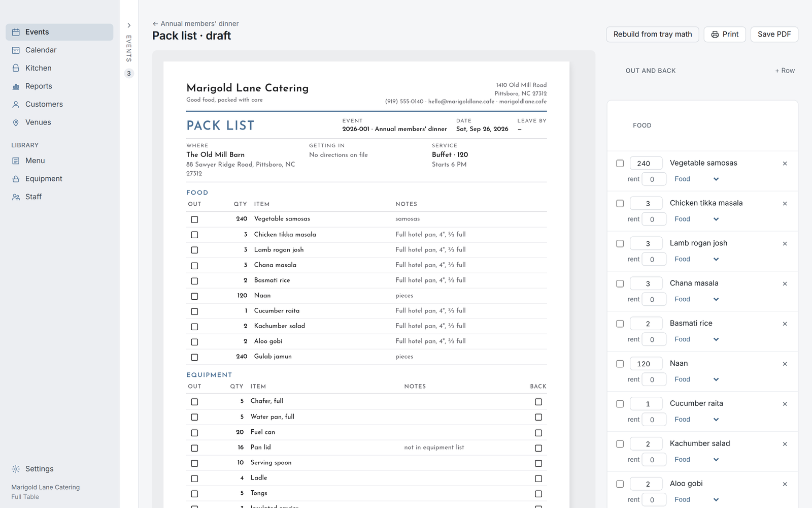
Task: Edit the quantity field for Lamb rogan josh
Action: coord(646,244)
